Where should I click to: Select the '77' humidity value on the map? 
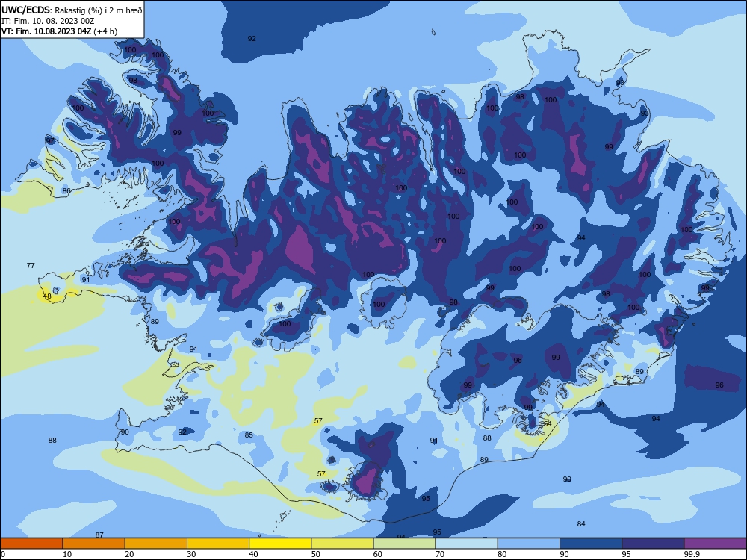click(31, 265)
